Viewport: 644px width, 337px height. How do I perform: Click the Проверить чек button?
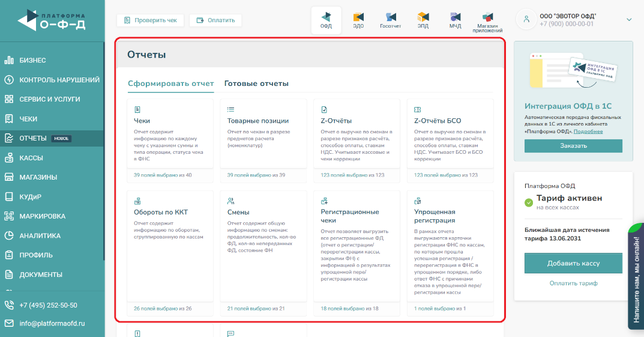tap(151, 20)
